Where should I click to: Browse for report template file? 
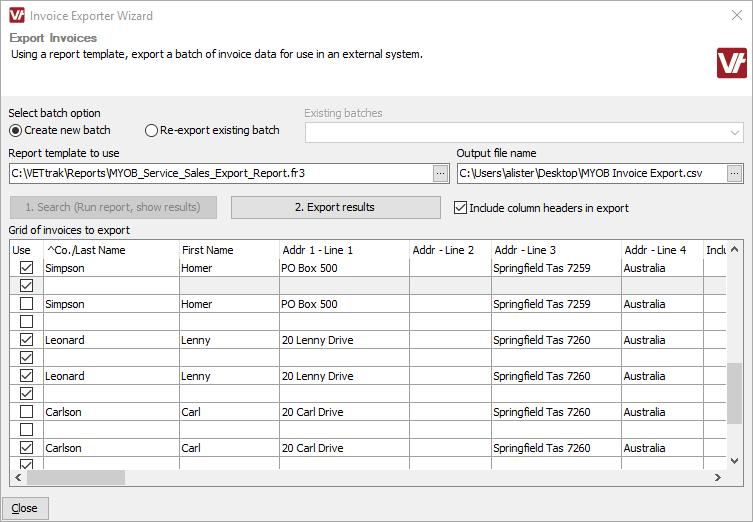pyautogui.click(x=440, y=173)
